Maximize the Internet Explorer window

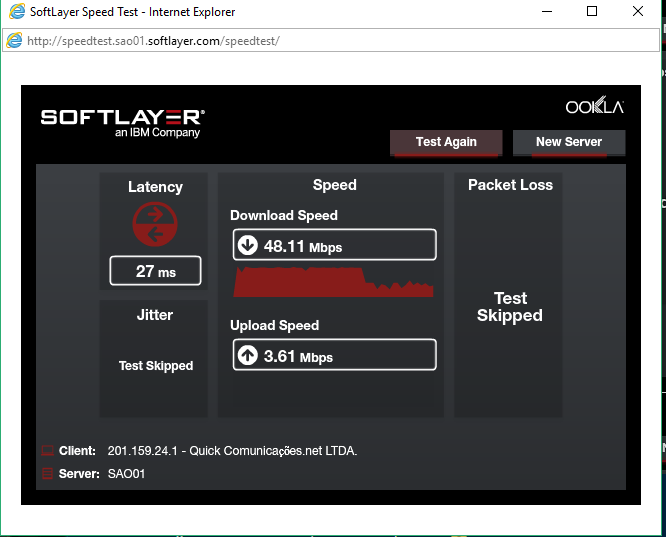(592, 12)
